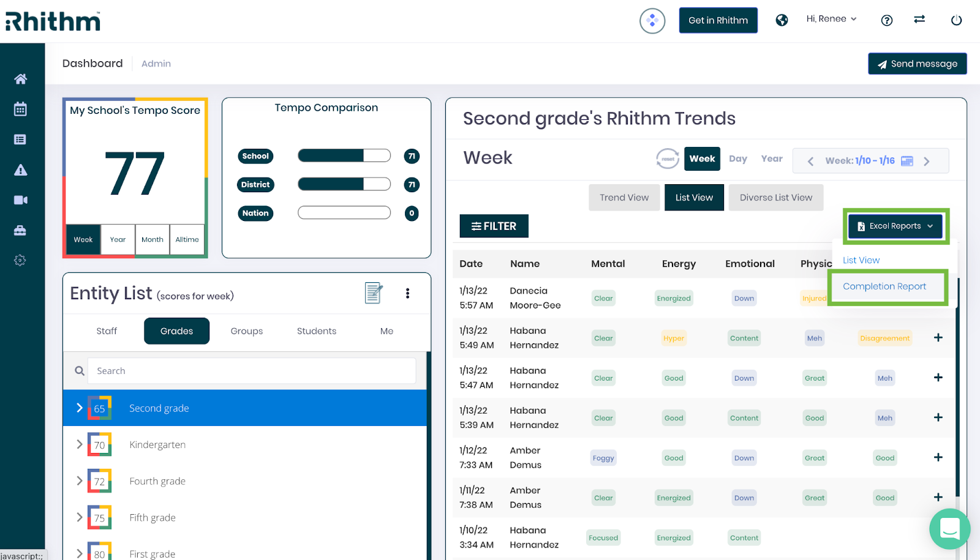Select Completion Report menu item
The width and height of the screenshot is (980, 560).
click(x=884, y=286)
